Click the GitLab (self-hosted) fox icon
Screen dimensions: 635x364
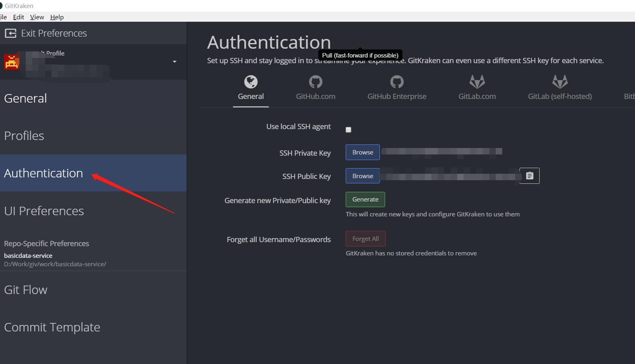(560, 82)
